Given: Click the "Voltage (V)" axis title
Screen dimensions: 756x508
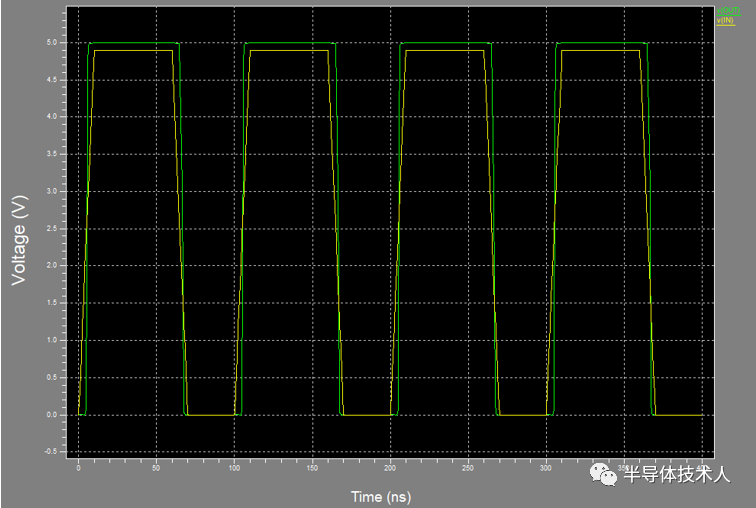Looking at the screenshot, I should [19, 240].
